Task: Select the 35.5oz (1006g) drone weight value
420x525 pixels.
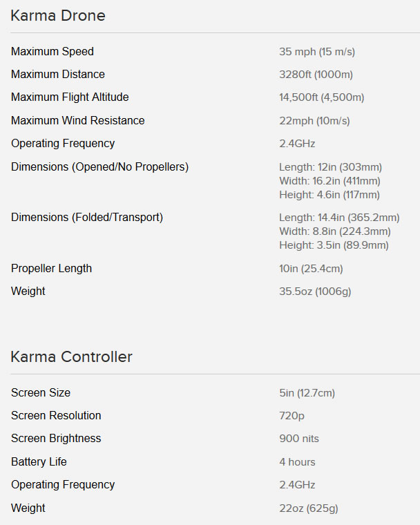Action: pyautogui.click(x=315, y=292)
